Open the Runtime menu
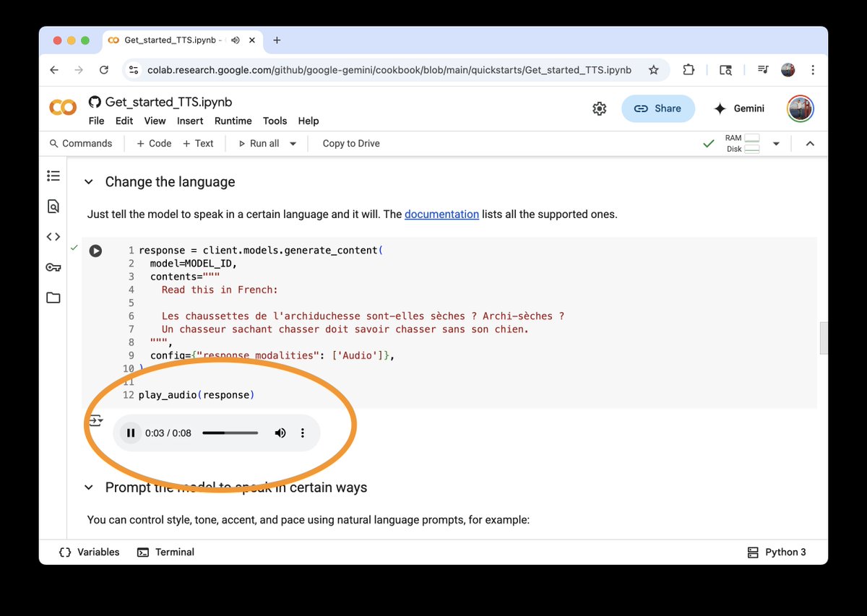 coord(233,121)
